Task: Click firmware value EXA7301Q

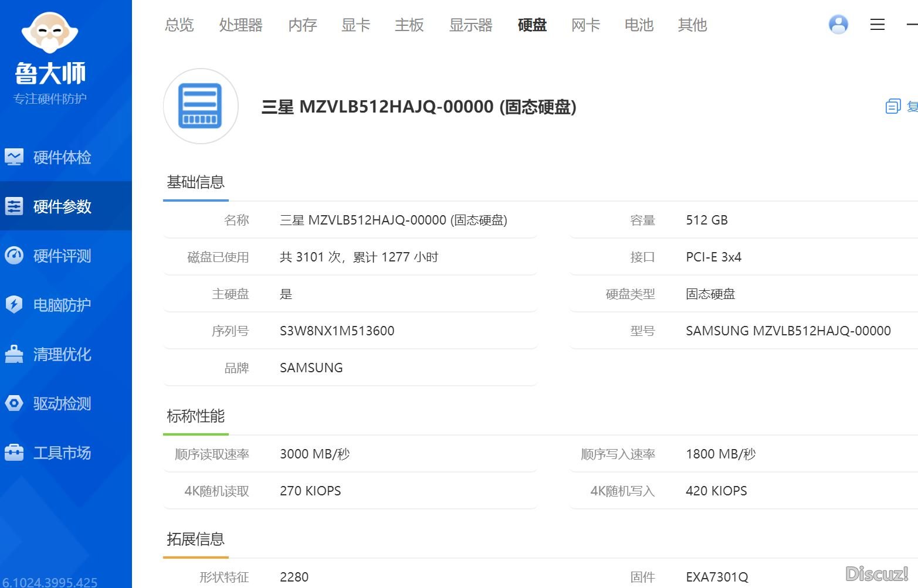Action: 717,577
